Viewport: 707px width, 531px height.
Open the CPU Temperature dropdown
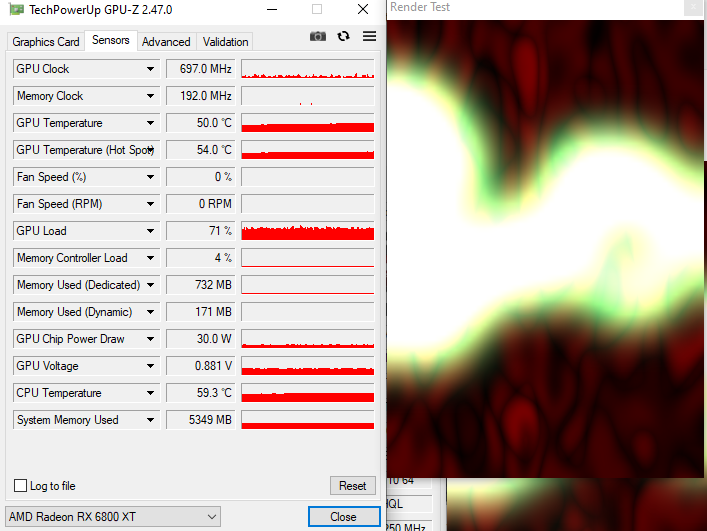click(150, 393)
